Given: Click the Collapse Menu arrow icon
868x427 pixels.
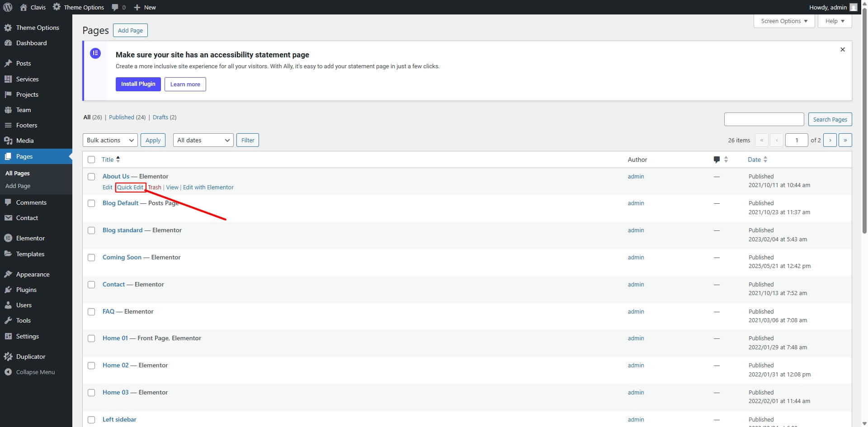Looking at the screenshot, I should click(8, 372).
